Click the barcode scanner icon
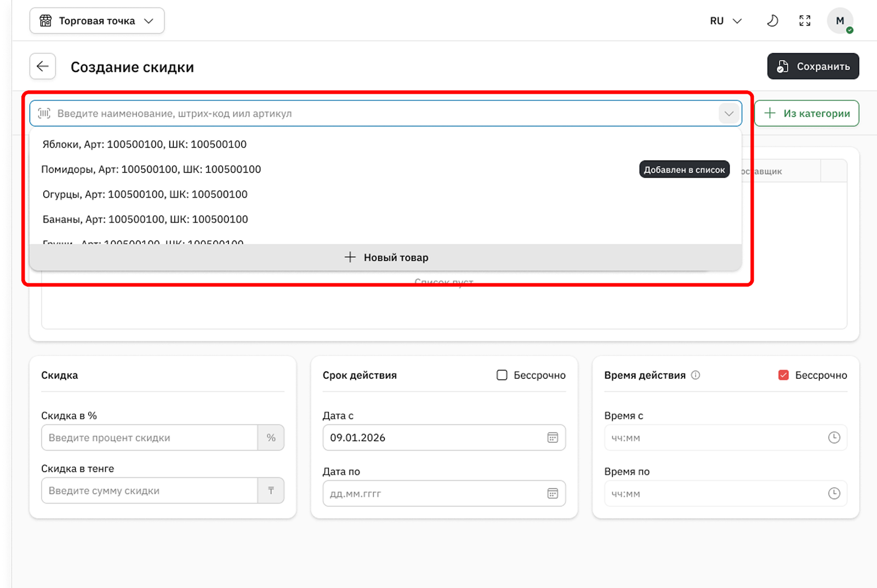 (x=44, y=113)
